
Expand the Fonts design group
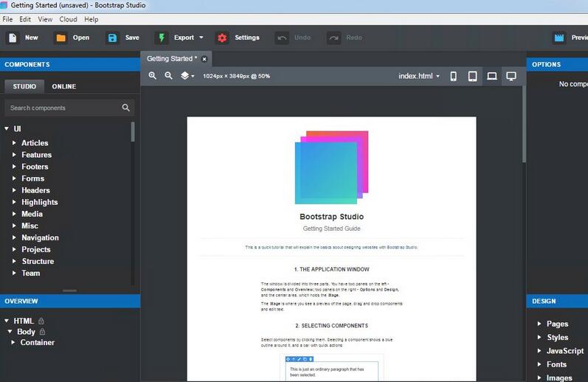pyautogui.click(x=539, y=364)
